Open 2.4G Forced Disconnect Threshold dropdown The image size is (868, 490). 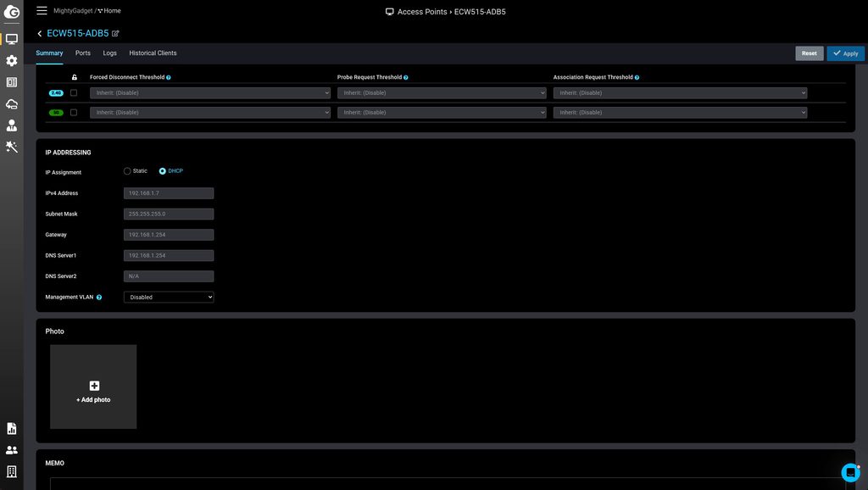(x=210, y=93)
